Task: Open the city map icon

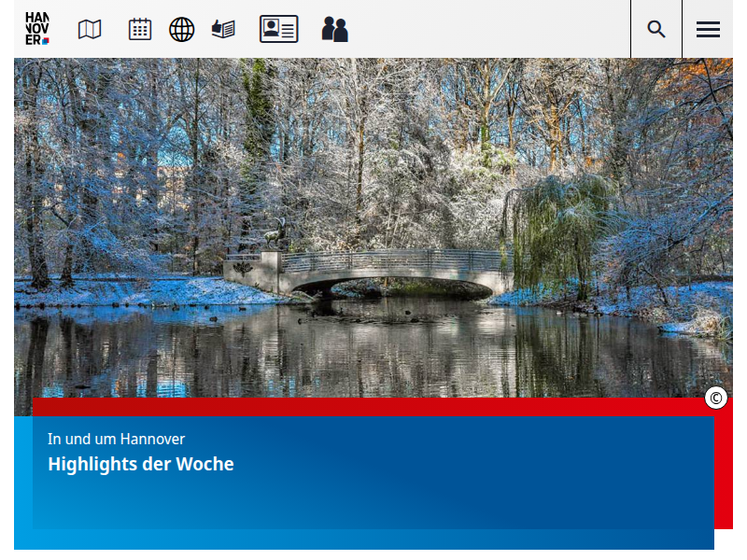Action: [x=90, y=30]
